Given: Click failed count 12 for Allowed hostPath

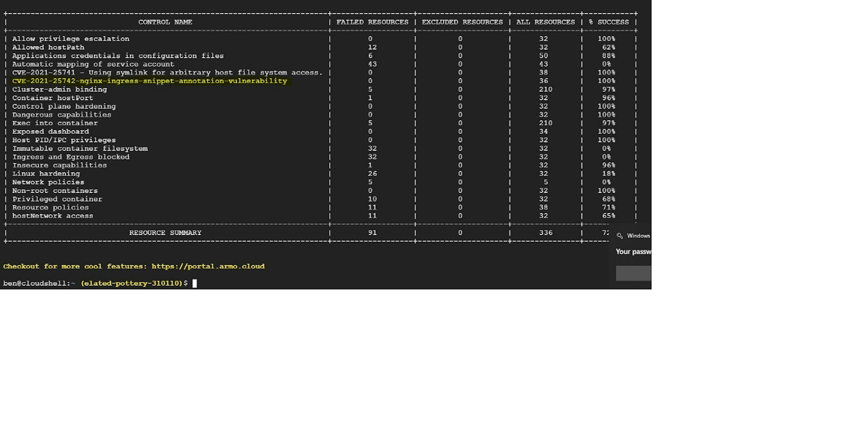Looking at the screenshot, I should (x=372, y=47).
